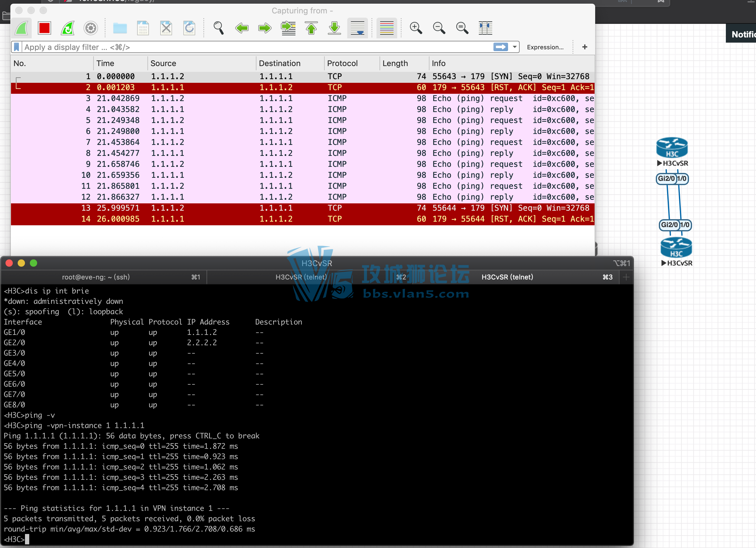Sort by the No. column header
Viewport: 756px width, 548px height.
pyautogui.click(x=52, y=63)
